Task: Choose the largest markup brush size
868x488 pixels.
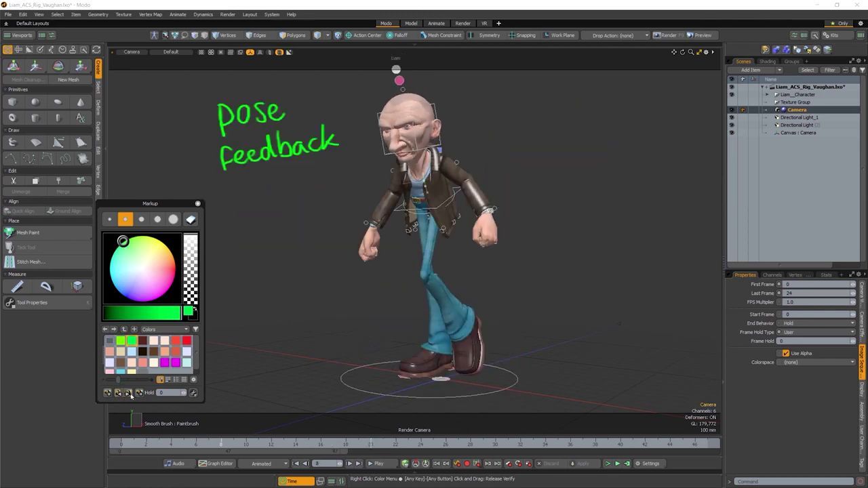Action: pos(174,220)
